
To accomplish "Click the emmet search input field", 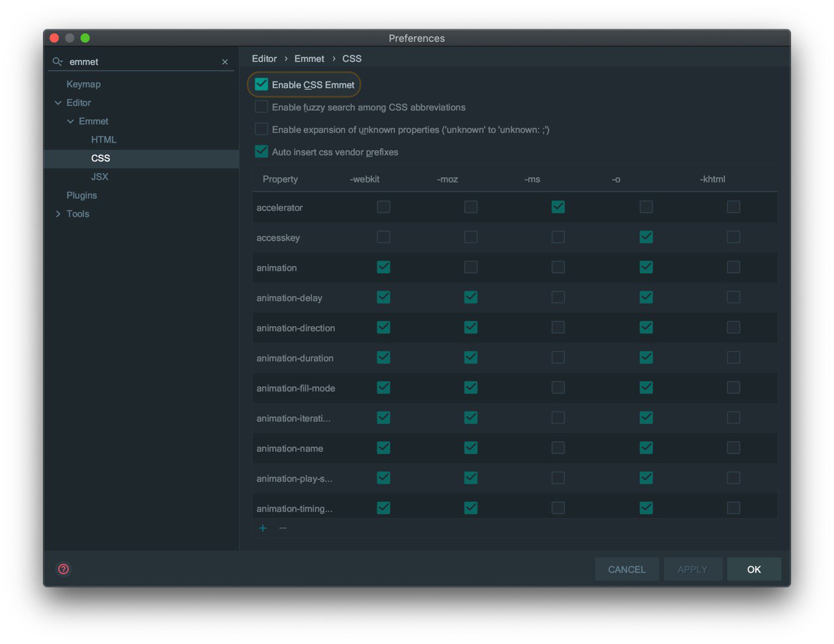I will 142,62.
